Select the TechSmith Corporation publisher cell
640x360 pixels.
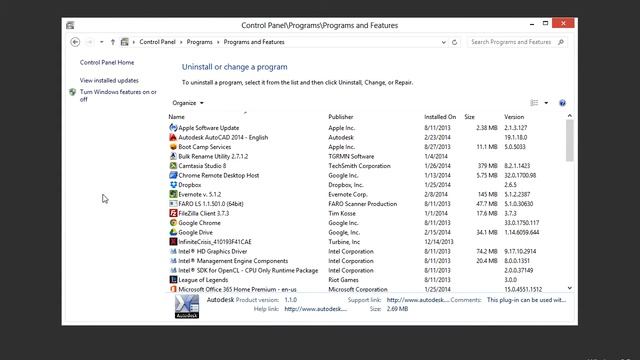[x=359, y=166]
